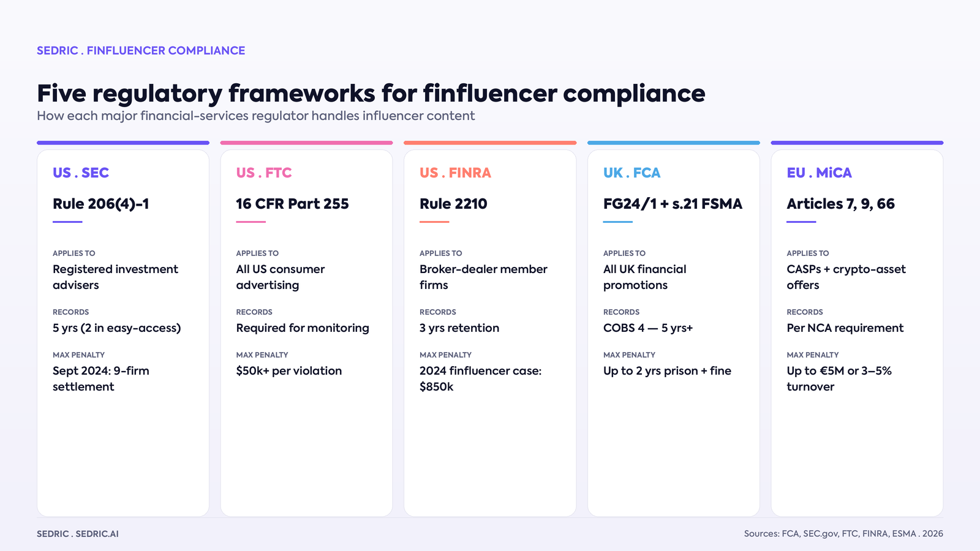Click 'MAX PENALTY' label in the US . FTC card
This screenshot has width=980, height=551.
click(x=262, y=355)
